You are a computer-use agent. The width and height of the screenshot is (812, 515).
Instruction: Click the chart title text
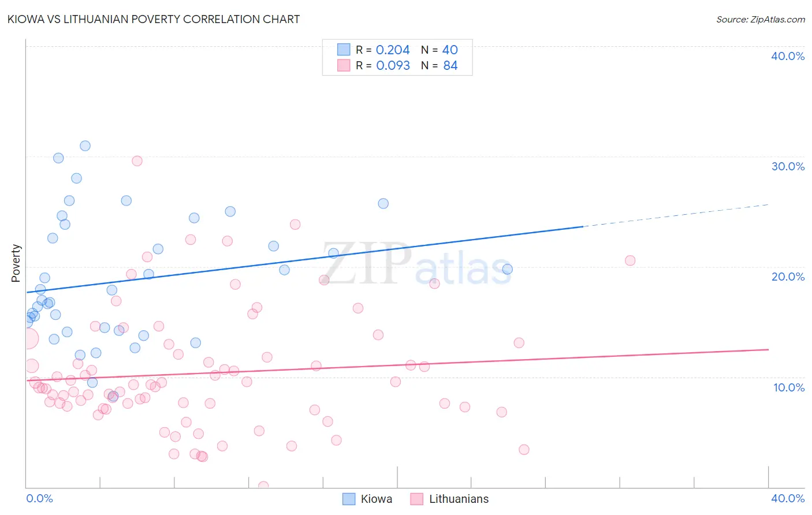tap(154, 19)
